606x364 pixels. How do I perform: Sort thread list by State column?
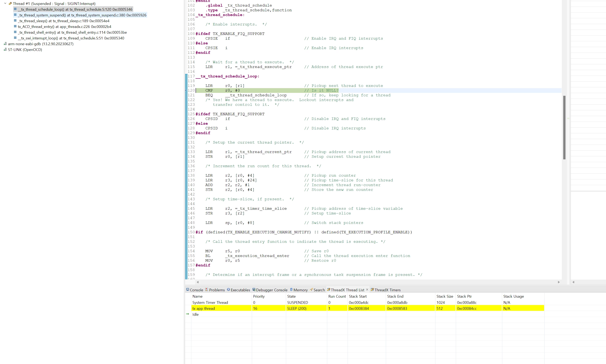click(x=306, y=296)
